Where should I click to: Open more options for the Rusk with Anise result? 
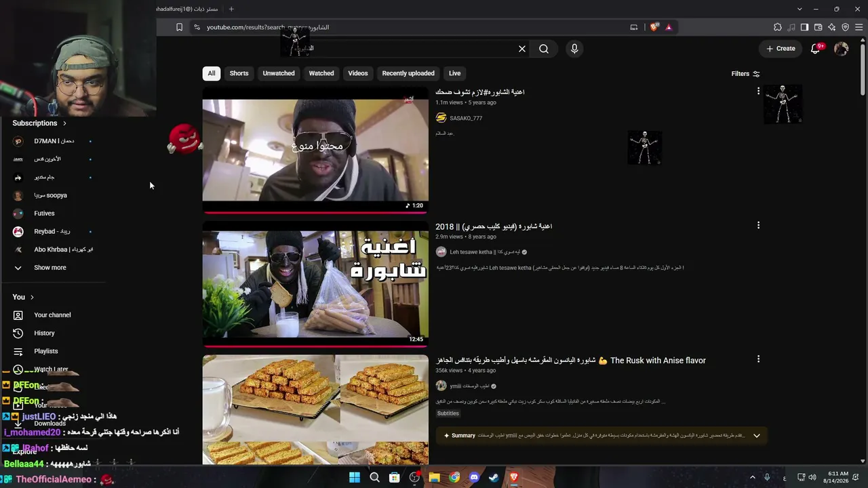coord(758,359)
